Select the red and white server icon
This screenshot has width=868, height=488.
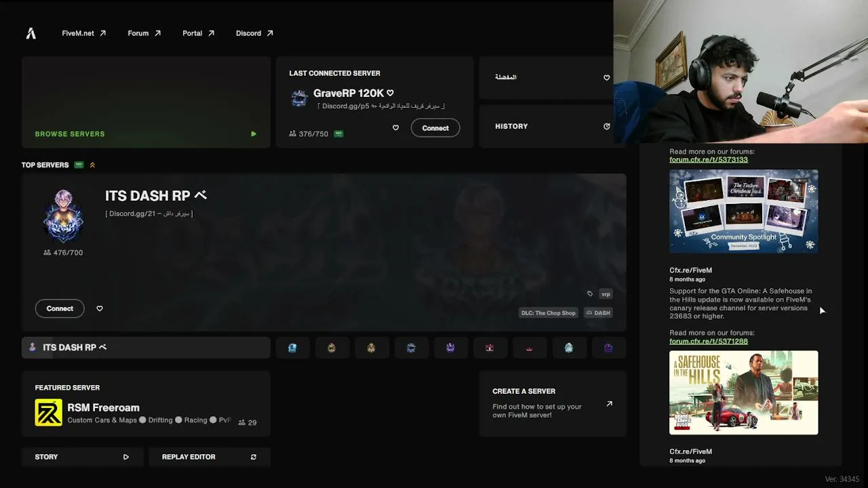(490, 348)
